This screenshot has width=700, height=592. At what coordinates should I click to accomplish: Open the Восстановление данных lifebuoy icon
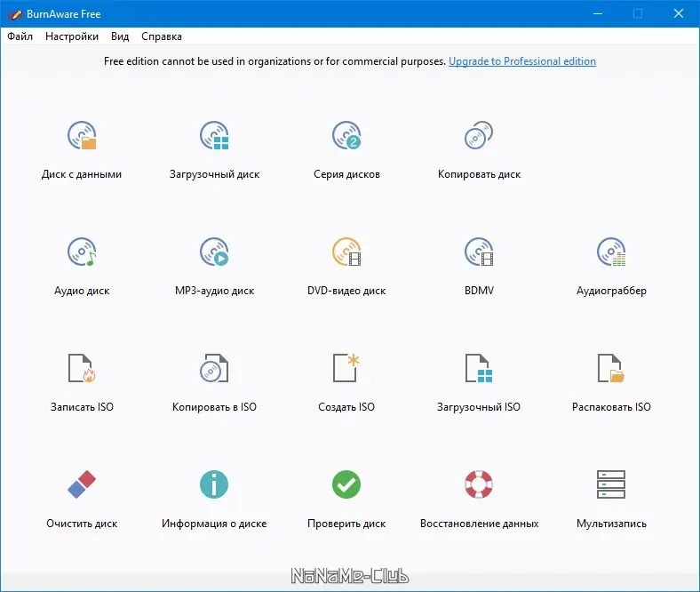pyautogui.click(x=479, y=484)
